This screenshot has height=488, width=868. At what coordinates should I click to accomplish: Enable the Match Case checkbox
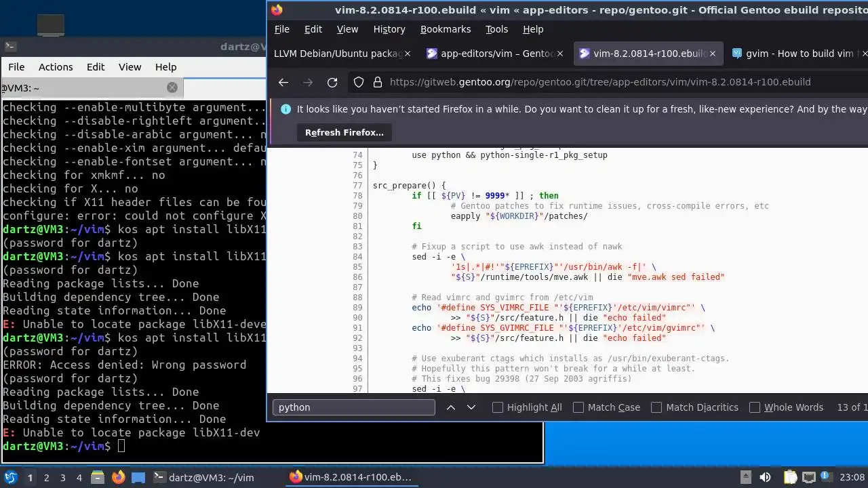coord(578,407)
